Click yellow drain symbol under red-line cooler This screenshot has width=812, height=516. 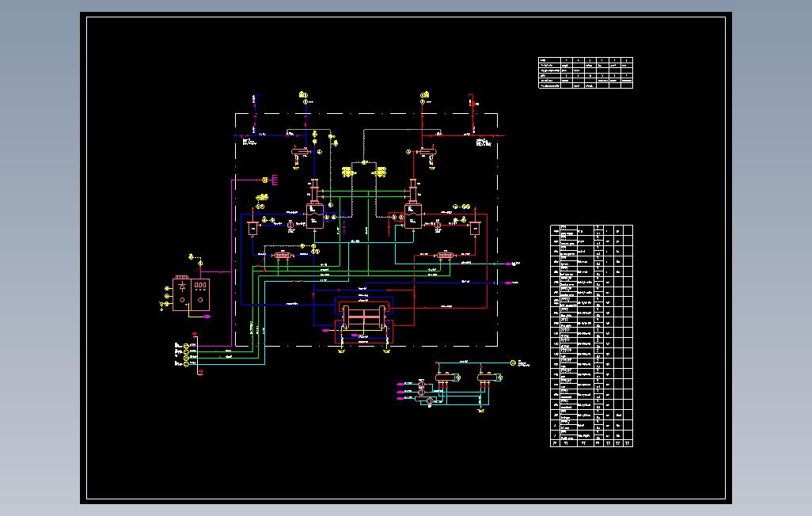click(431, 167)
